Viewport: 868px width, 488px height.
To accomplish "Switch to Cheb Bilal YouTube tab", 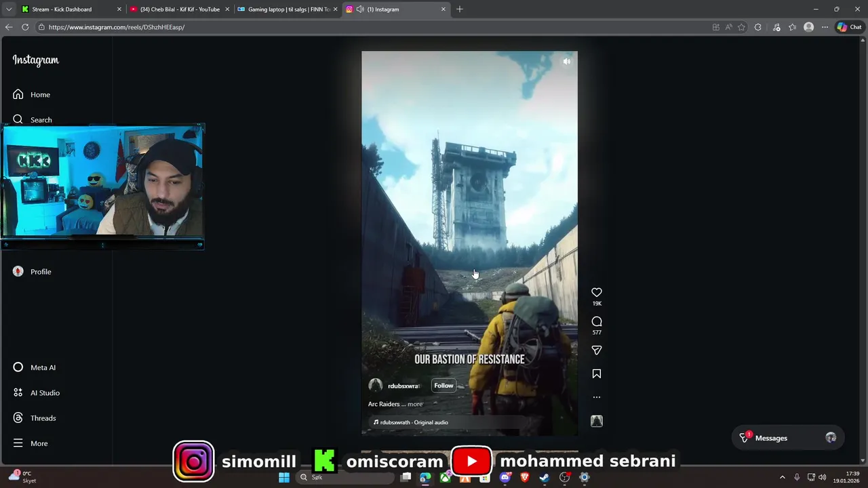I will click(180, 9).
